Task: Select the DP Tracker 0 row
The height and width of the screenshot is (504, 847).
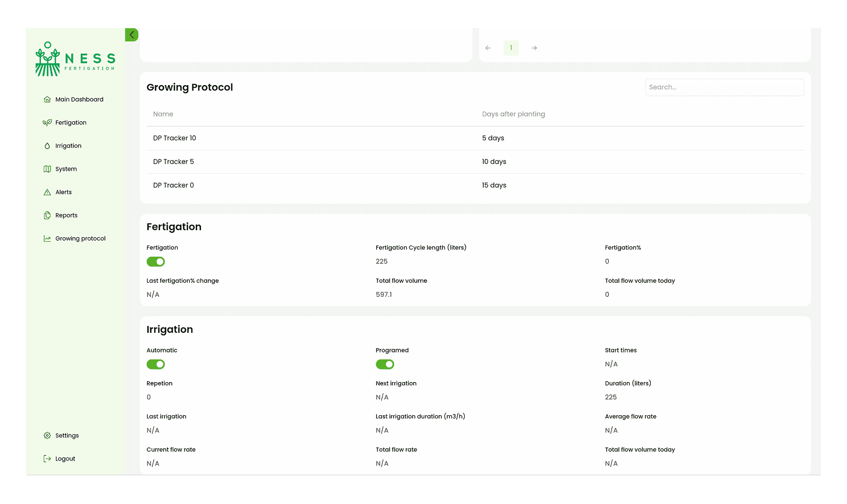Action: pos(475,186)
